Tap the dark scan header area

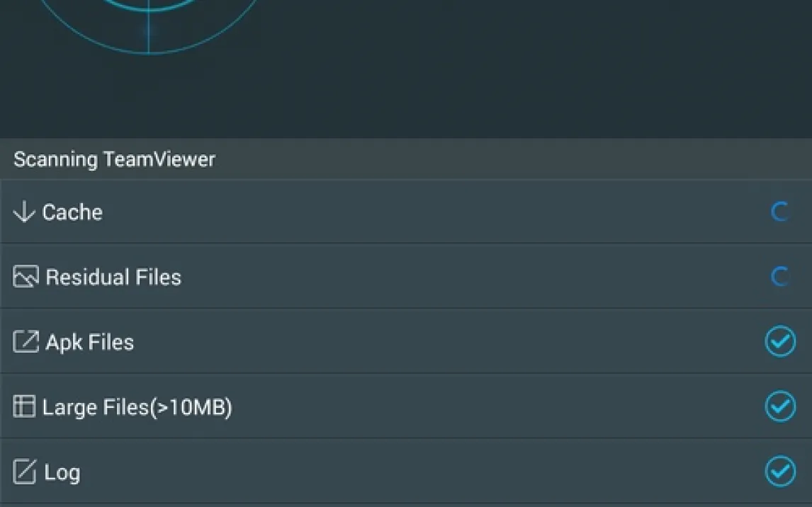coord(406,69)
